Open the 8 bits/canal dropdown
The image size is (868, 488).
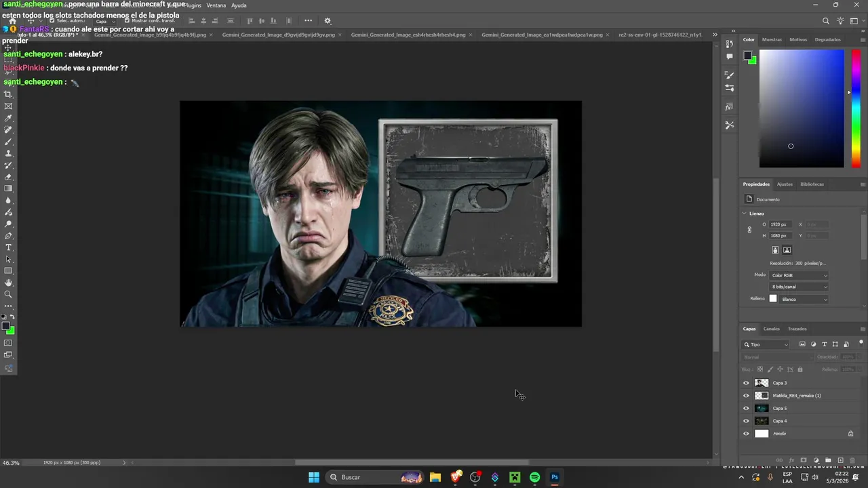[799, 287]
